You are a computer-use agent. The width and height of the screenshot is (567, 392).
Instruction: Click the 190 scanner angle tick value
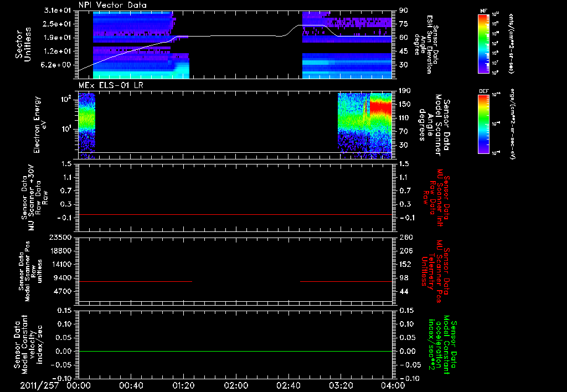pos(405,91)
